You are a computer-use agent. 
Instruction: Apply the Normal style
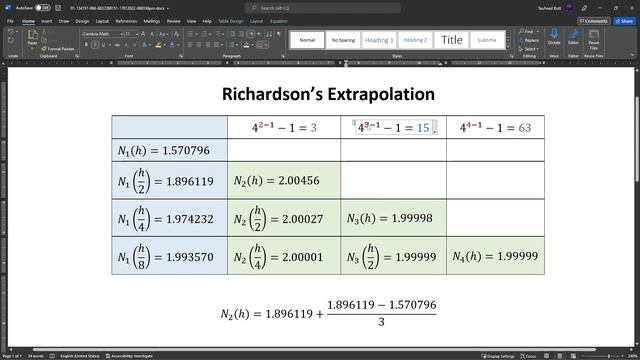(x=307, y=40)
